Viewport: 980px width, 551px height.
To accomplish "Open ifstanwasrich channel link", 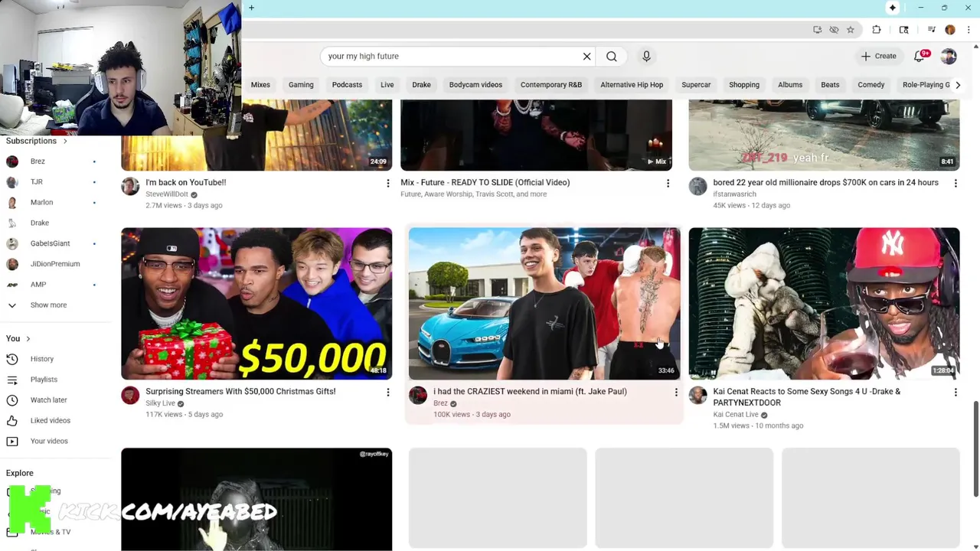I will tap(734, 194).
